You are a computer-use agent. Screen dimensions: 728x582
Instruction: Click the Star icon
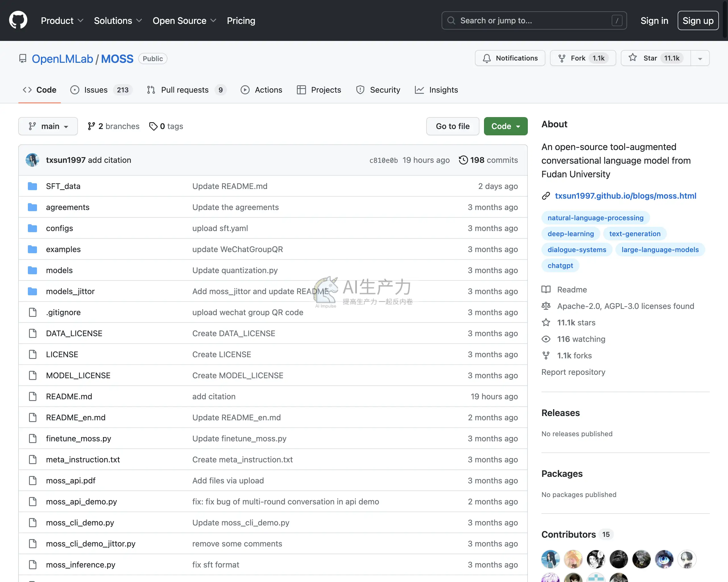coord(633,58)
